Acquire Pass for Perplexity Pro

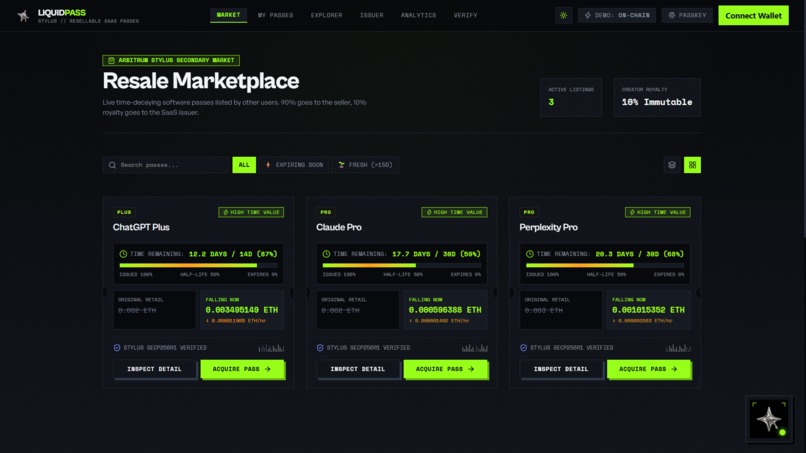(649, 369)
